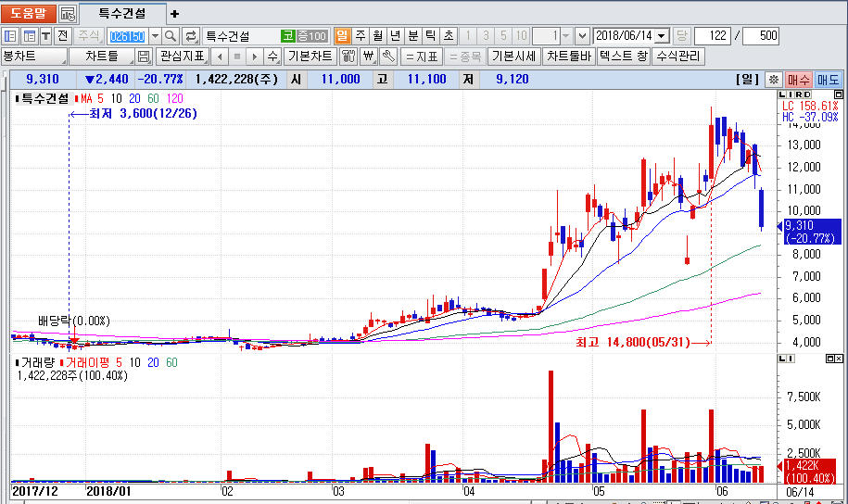Add a new tab with plus button

[x=175, y=14]
